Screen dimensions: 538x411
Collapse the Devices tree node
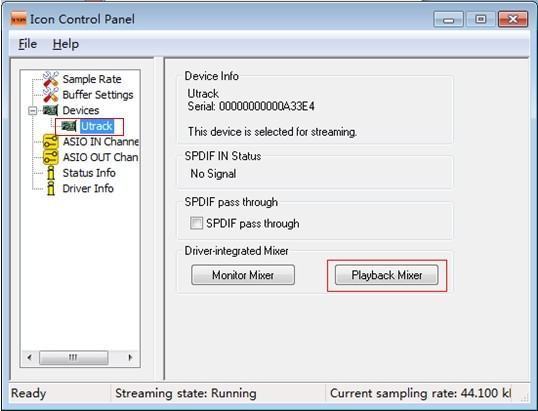pos(33,110)
